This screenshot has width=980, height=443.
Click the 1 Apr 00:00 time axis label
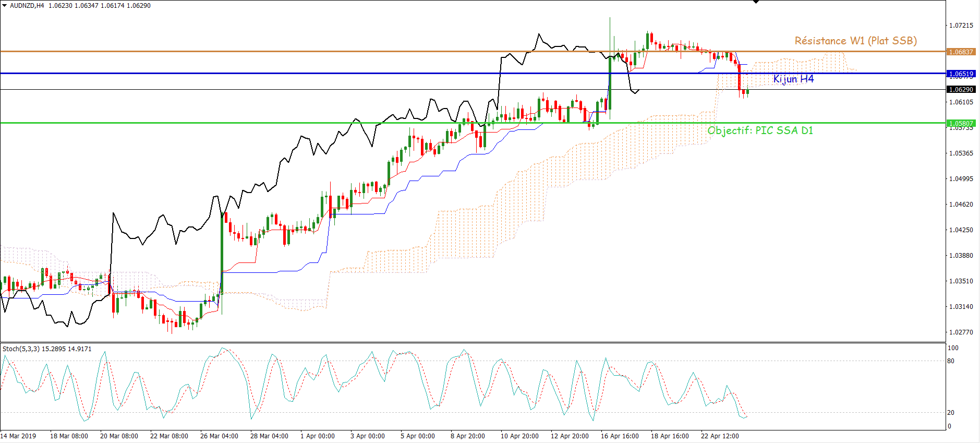[318, 436]
